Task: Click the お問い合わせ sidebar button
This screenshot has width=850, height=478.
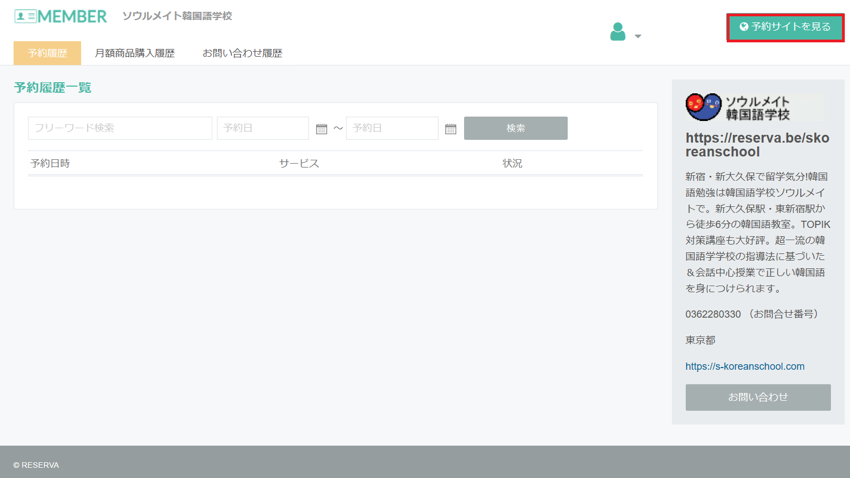Action: click(x=758, y=397)
